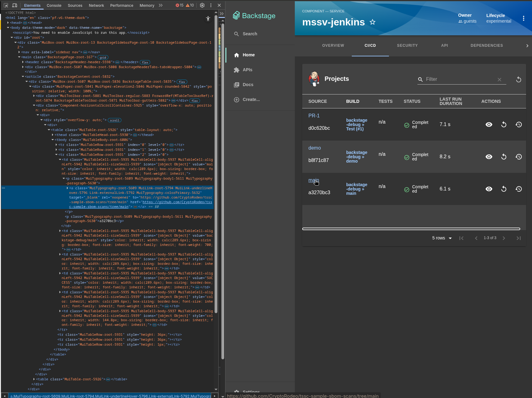Rerun the demo build
The height and width of the screenshot is (398, 532).
[504, 157]
